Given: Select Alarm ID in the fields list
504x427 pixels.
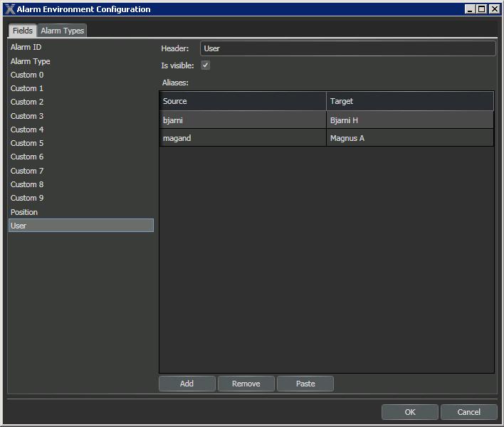Looking at the screenshot, I should (x=81, y=47).
